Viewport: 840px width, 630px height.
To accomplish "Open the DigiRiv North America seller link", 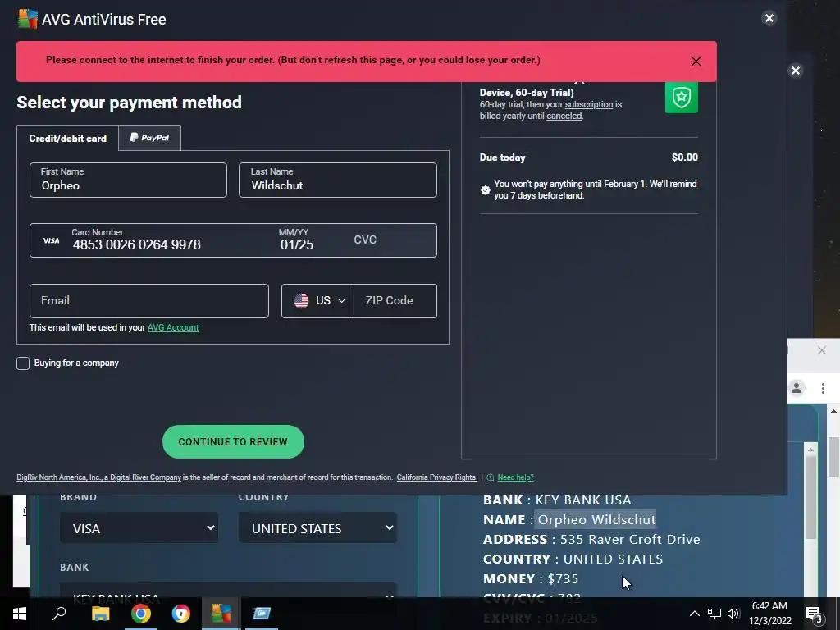I will click(x=98, y=477).
